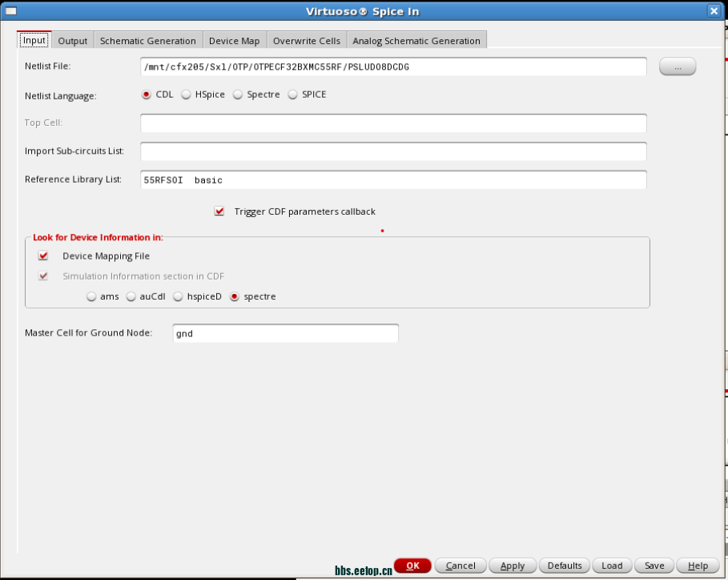Toggle Device Mapping File checkbox
Screen dimensions: 728x580
(x=43, y=256)
